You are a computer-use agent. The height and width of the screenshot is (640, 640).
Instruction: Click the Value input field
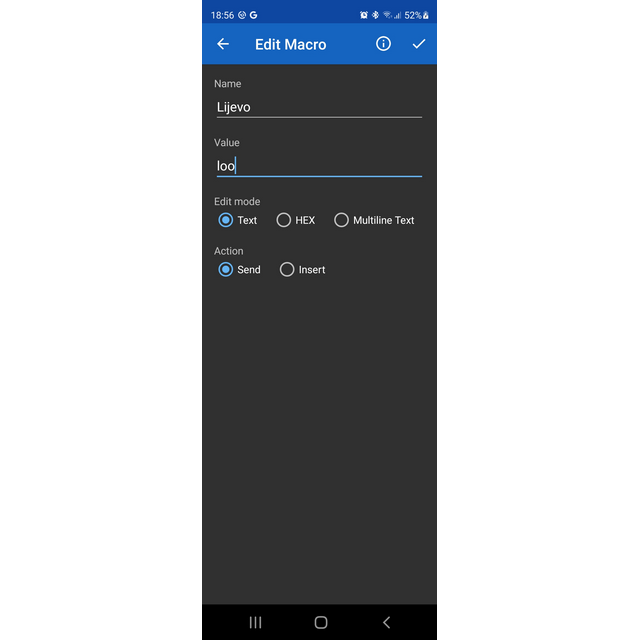pyautogui.click(x=318, y=166)
